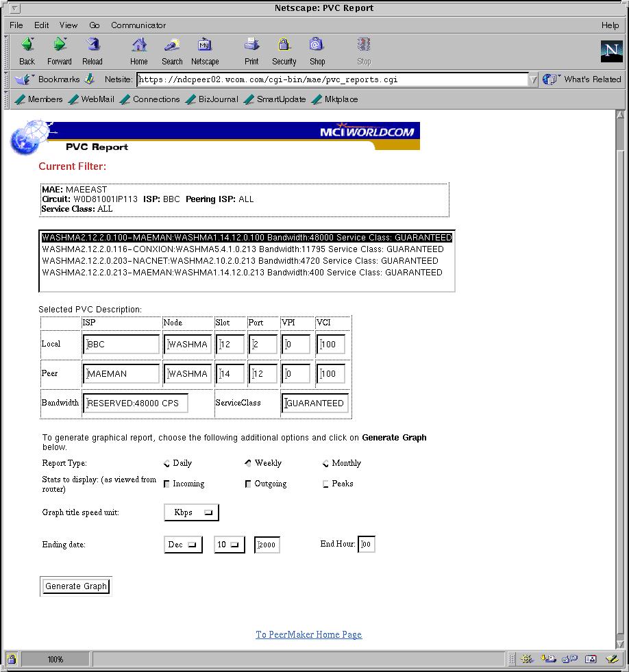Click the Bandwidth RESERVED:48000 CPS field

[136, 403]
